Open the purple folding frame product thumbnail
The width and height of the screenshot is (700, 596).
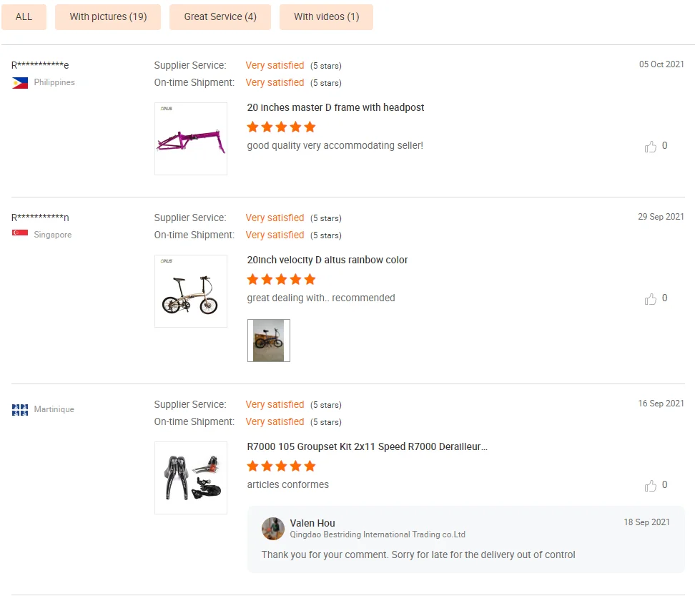pos(191,139)
